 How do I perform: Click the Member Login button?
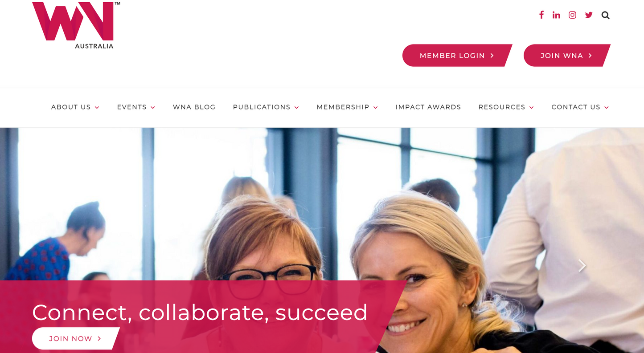[x=457, y=56]
